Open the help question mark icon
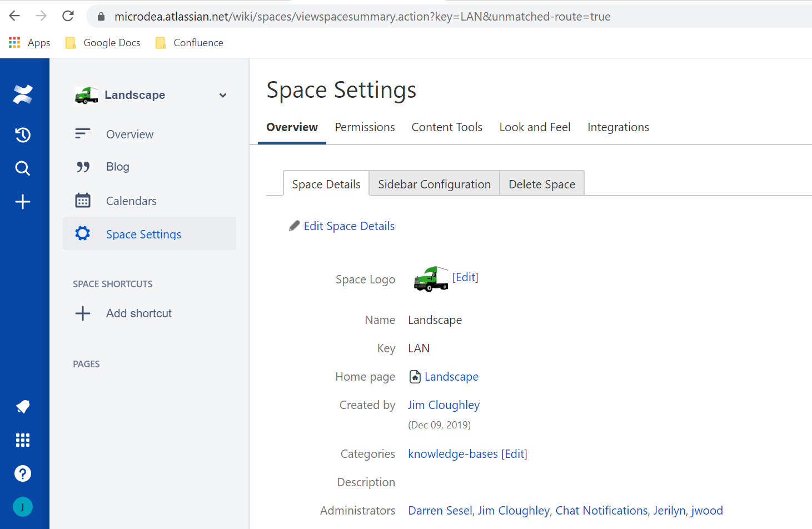This screenshot has width=812, height=529. coord(23,473)
